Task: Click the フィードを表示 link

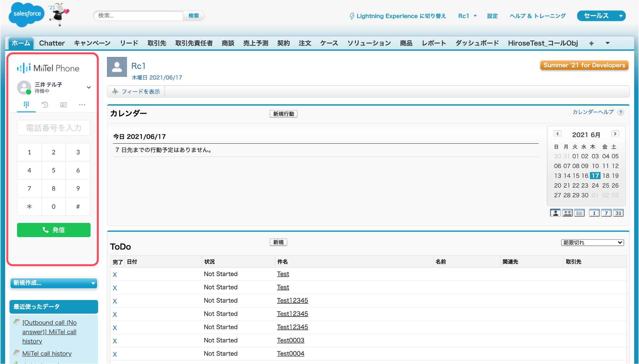Action: pyautogui.click(x=141, y=92)
